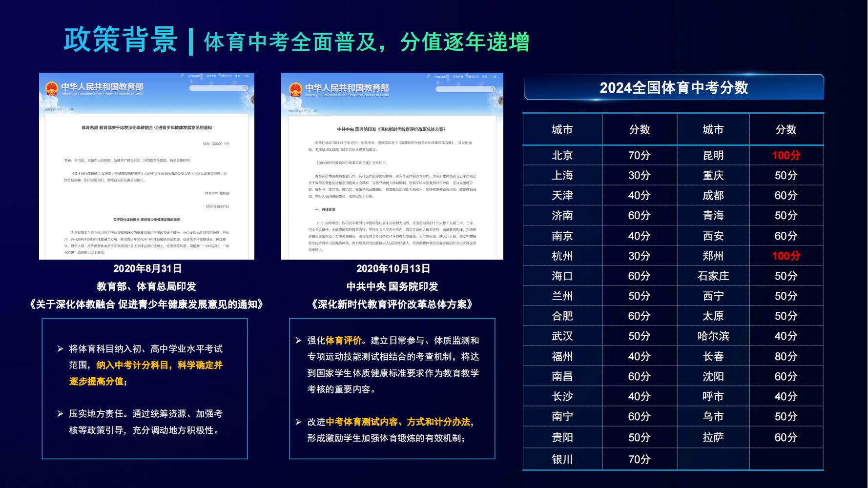Select the 昆明 city cell

713,155
